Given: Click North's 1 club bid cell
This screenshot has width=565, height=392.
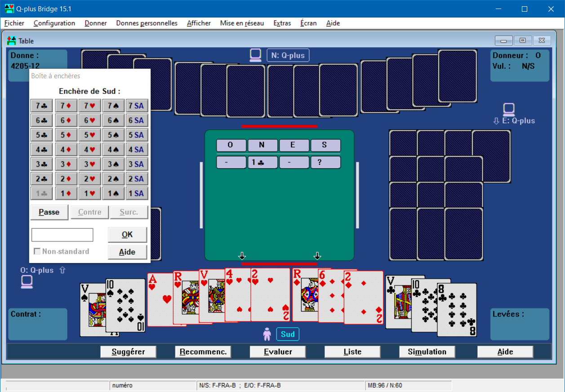Looking at the screenshot, I should [x=262, y=162].
